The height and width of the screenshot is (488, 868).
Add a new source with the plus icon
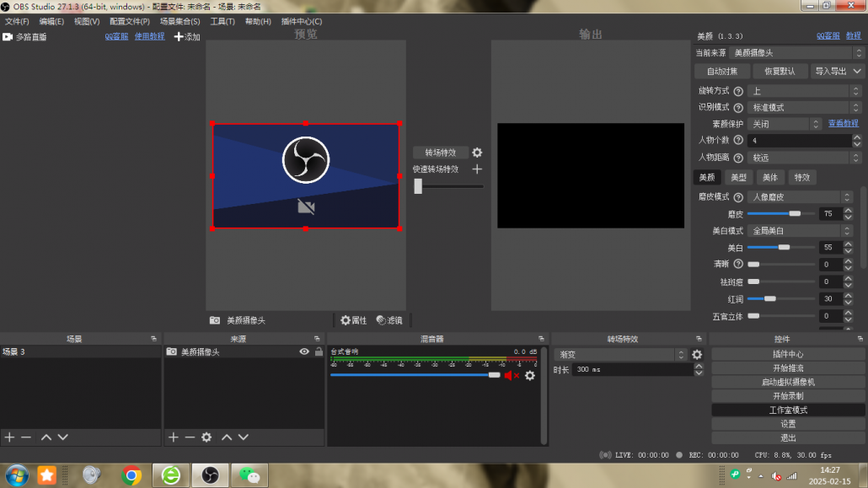[174, 437]
